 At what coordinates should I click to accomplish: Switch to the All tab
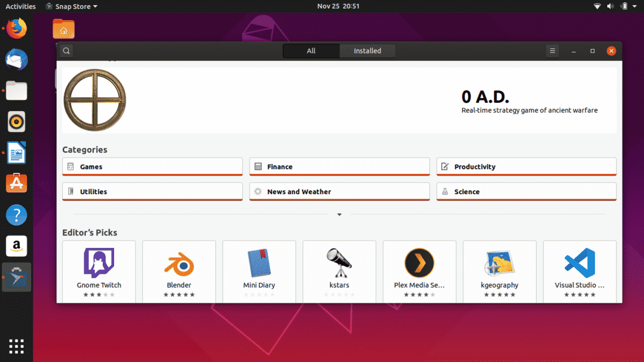click(x=311, y=51)
